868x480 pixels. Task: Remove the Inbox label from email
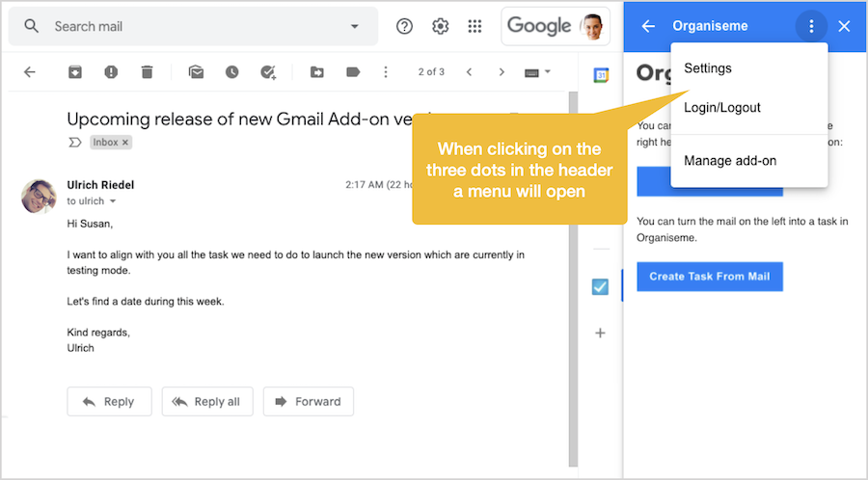[x=125, y=143]
